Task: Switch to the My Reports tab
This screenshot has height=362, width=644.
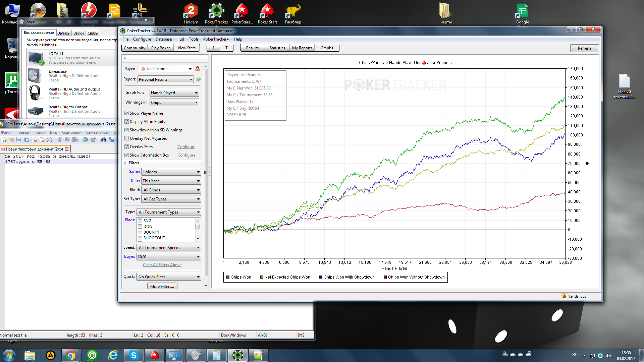Action: click(302, 48)
